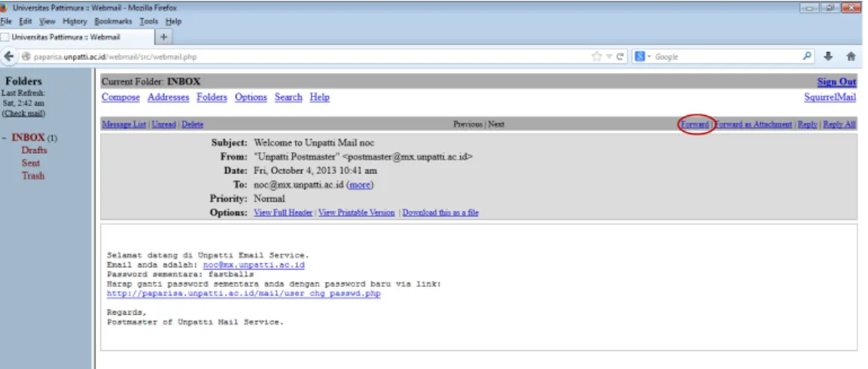This screenshot has width=868, height=369.
Task: Click the search magnifier icon
Action: pos(808,56)
